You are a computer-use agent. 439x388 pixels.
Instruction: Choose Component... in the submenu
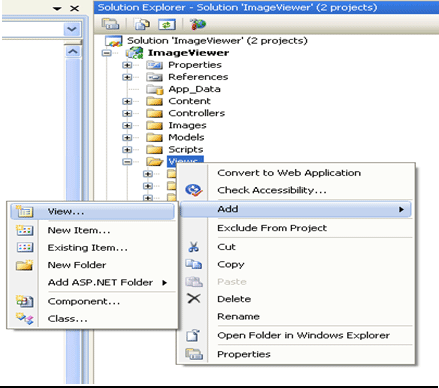tap(84, 301)
